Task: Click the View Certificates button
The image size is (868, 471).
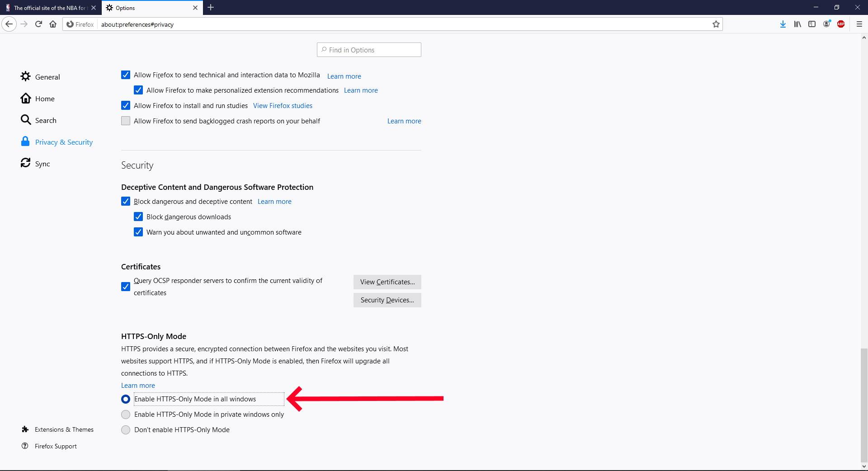Action: pyautogui.click(x=387, y=282)
